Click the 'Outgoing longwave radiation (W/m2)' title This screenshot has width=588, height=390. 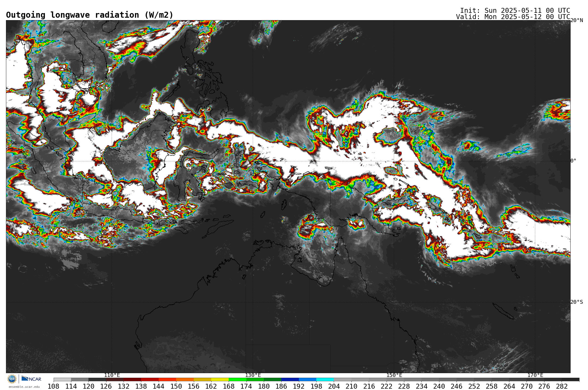(90, 15)
